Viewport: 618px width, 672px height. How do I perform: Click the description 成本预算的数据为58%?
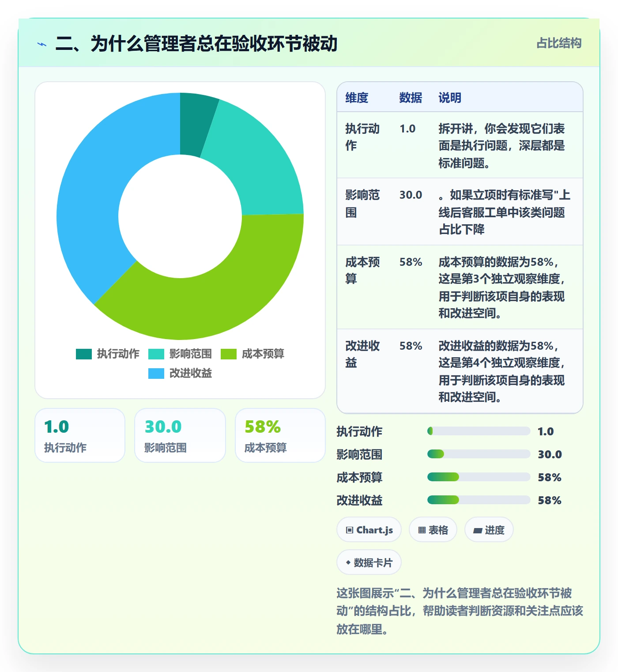pos(502,287)
